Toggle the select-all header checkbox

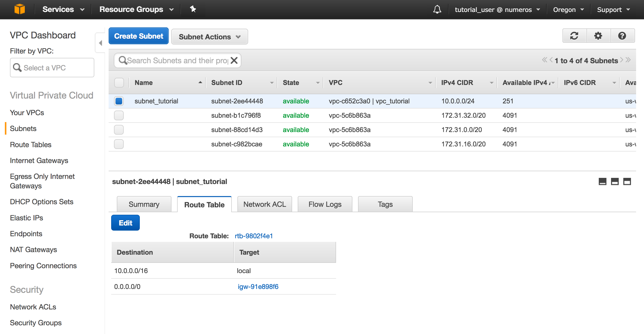[x=119, y=83]
